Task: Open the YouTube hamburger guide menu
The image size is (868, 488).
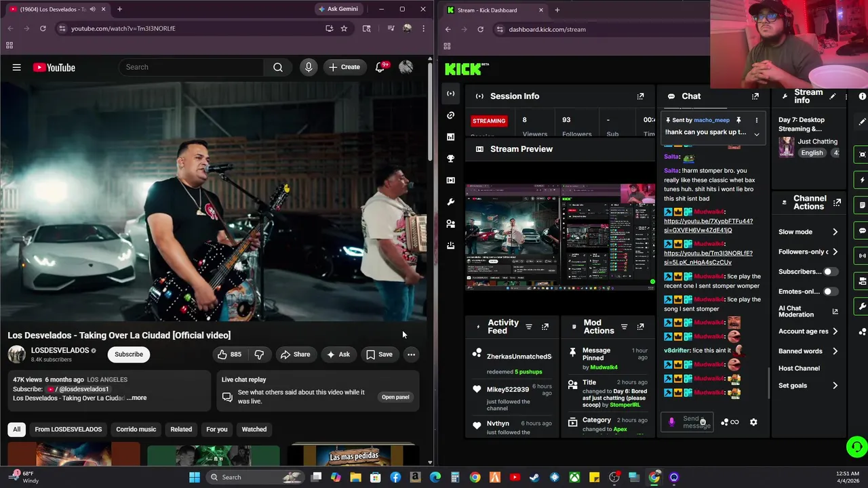Action: coord(16,67)
